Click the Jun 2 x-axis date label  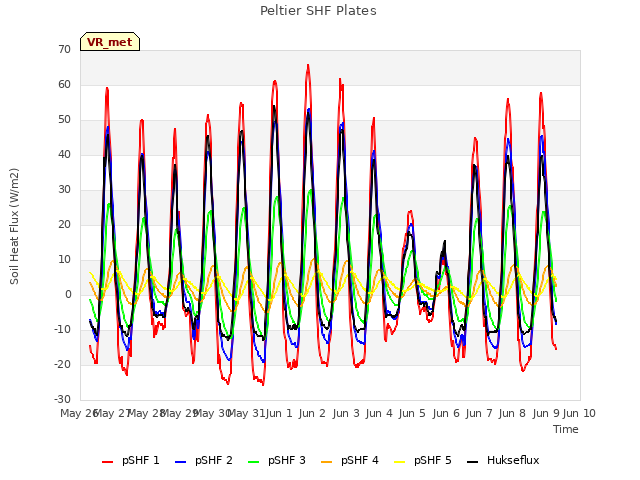coord(312,413)
